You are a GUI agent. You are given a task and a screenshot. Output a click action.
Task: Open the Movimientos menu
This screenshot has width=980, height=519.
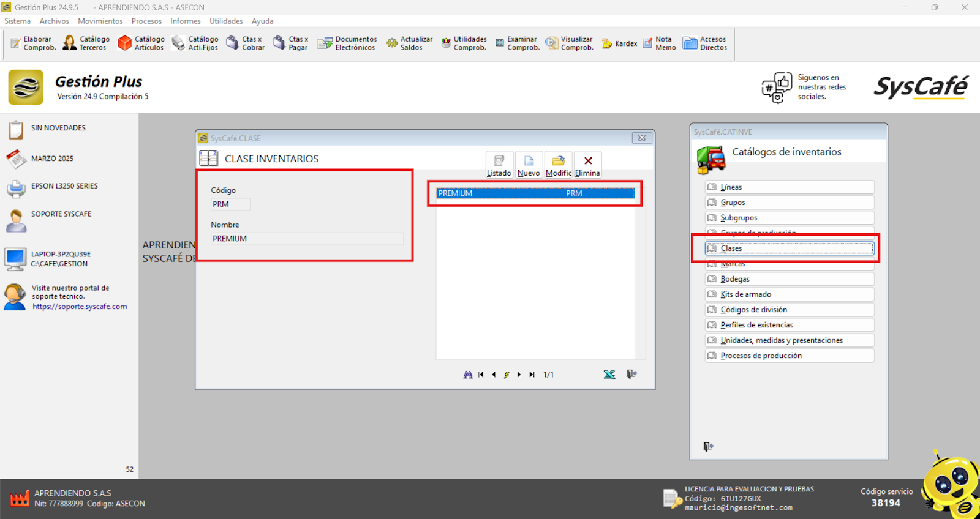tap(100, 21)
